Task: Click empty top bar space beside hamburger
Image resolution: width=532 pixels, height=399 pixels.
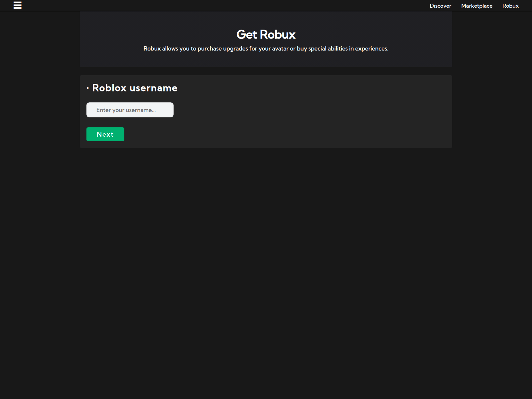Action: click(199, 5)
